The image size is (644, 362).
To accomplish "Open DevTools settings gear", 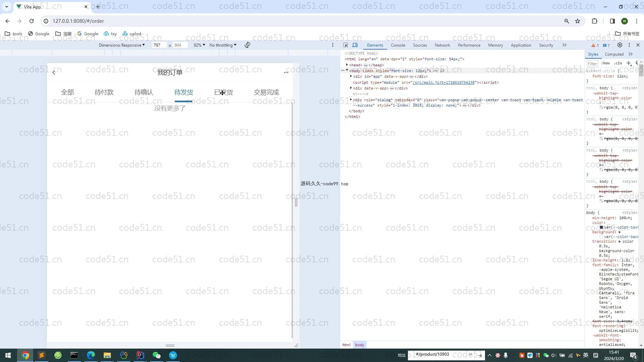I will tap(620, 45).
